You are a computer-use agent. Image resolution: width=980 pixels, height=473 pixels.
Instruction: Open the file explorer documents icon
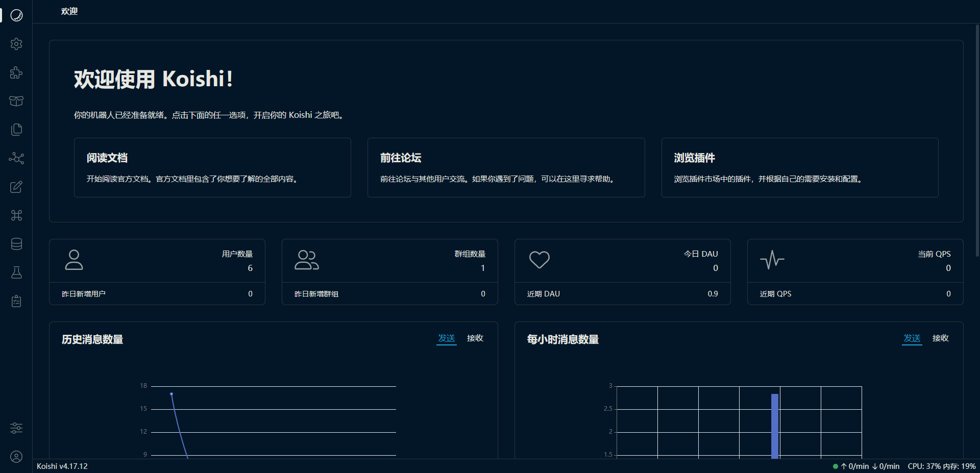(16, 130)
